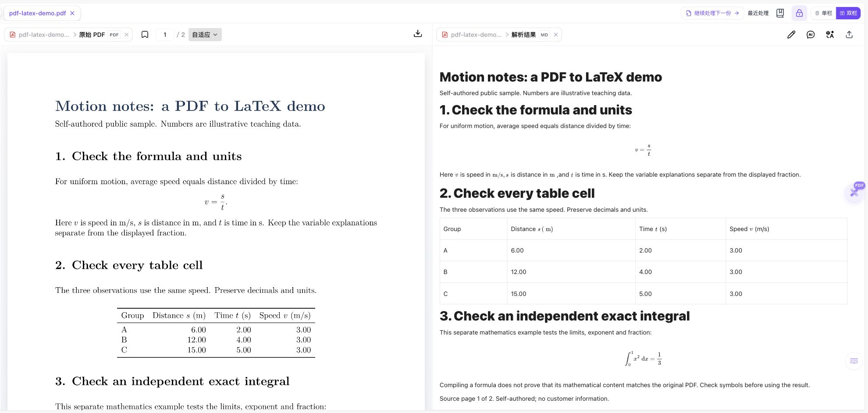868x413 pixels.
Task: Click the purple lock icon
Action: coord(799,13)
